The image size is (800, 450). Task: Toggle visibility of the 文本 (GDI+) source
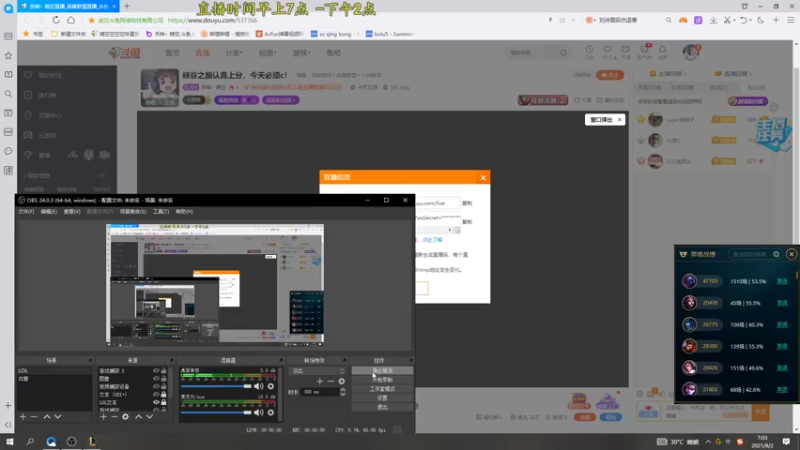click(156, 394)
